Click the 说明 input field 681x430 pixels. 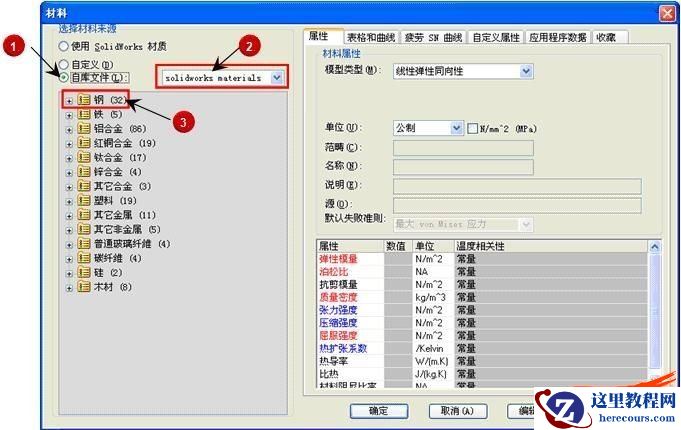[517, 186]
